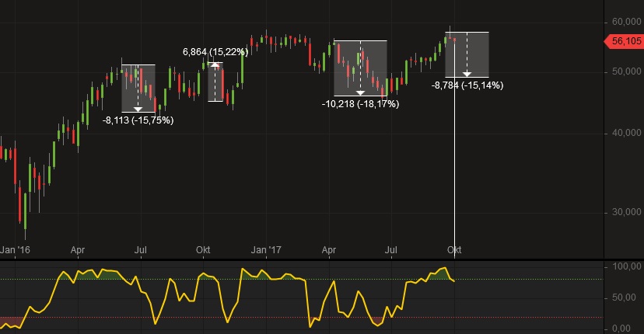The image size is (644, 334).
Task: Select the measurement box with -15,75% drop
Action: click(x=138, y=89)
